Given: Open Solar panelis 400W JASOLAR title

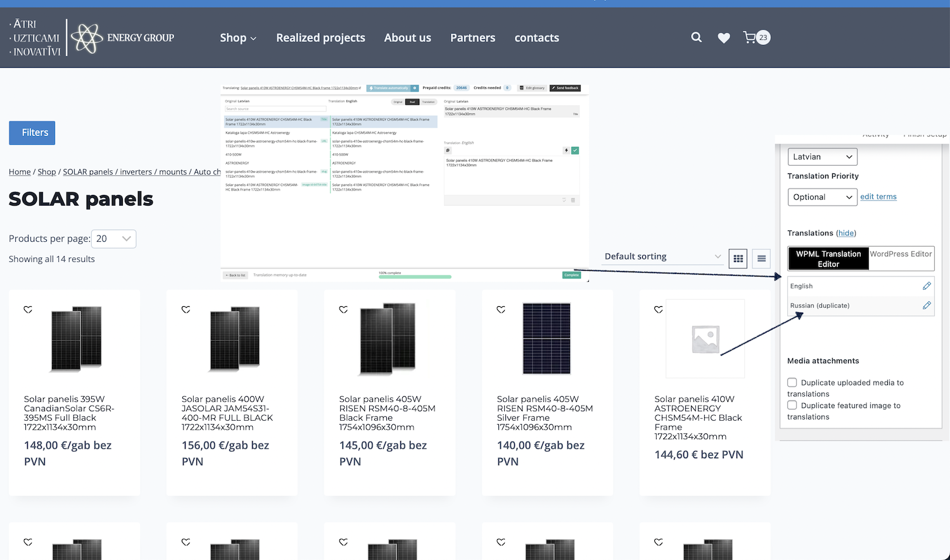Looking at the screenshot, I should pyautogui.click(x=227, y=413).
